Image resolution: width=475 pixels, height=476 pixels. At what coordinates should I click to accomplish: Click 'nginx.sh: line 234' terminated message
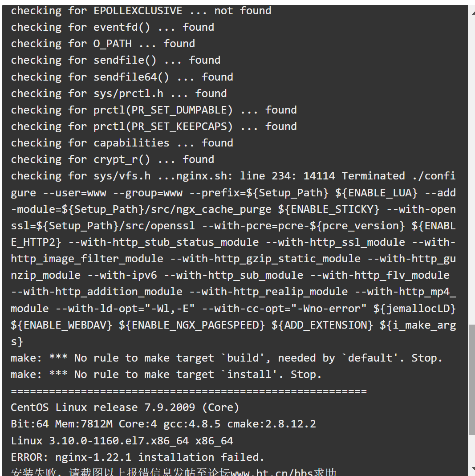pos(290,176)
